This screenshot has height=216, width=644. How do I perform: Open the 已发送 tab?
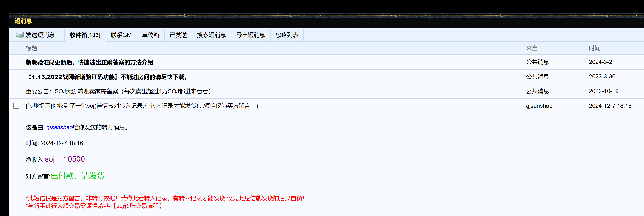(x=178, y=35)
